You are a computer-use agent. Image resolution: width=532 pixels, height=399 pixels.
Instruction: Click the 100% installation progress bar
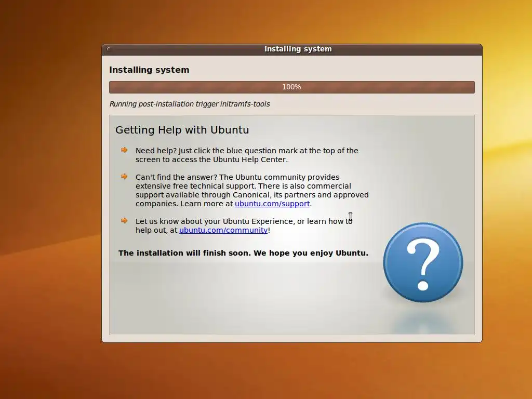pos(292,87)
